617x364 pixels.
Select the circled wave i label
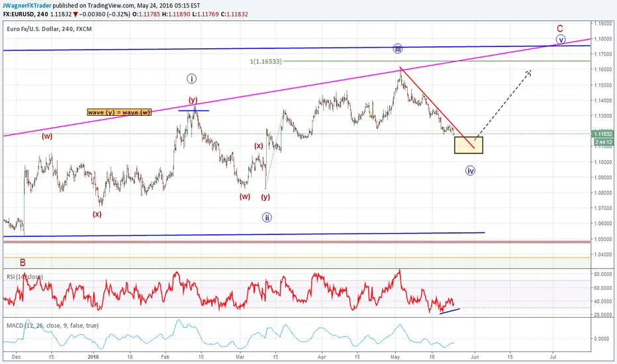(x=191, y=79)
